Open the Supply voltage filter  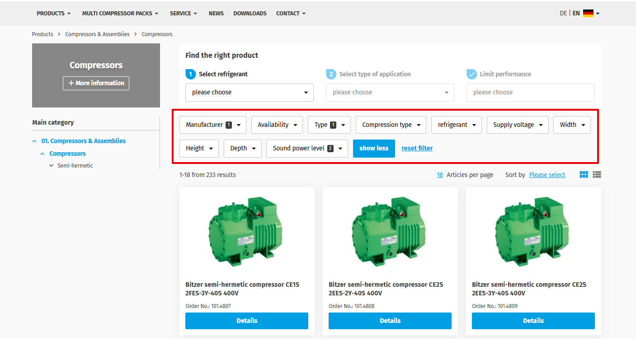pyautogui.click(x=517, y=125)
